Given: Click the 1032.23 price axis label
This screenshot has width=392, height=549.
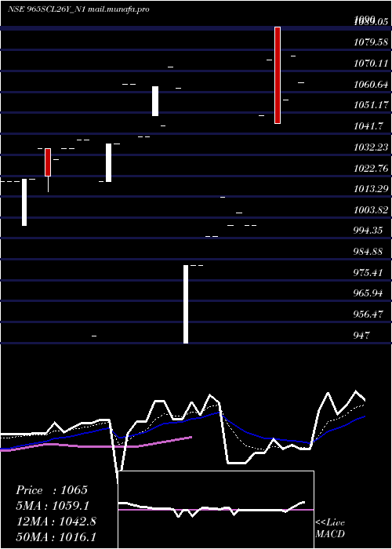Looking at the screenshot, I should (371, 147).
